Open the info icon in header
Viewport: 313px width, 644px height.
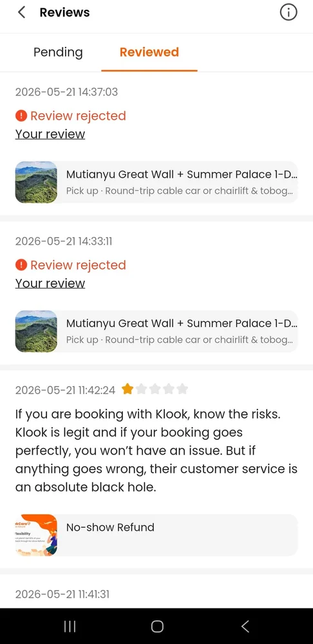pos(289,12)
